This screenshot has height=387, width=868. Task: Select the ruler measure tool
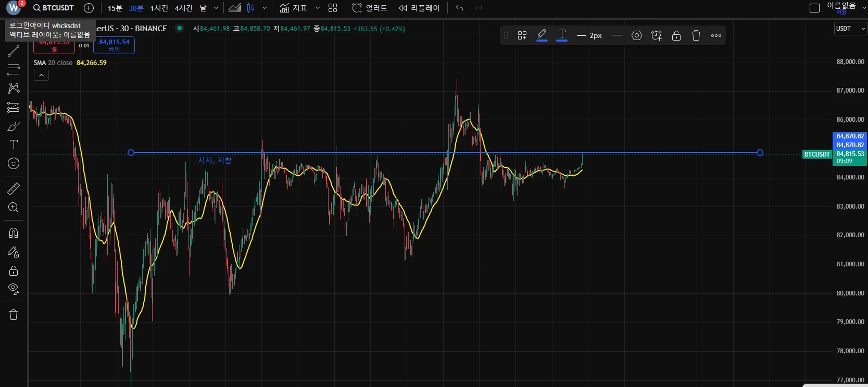pos(14,189)
